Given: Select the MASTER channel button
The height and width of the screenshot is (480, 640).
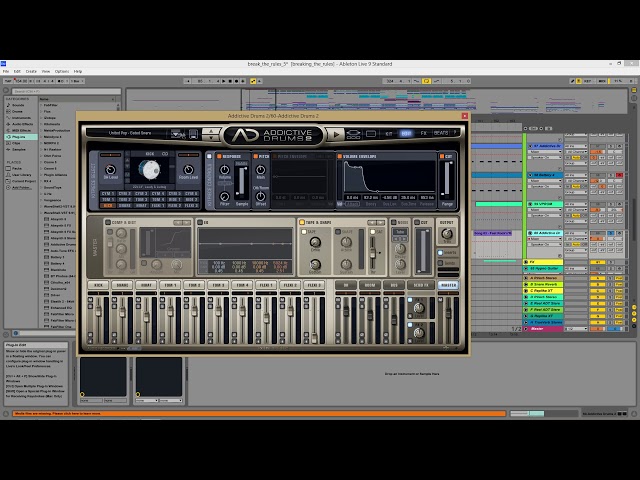Looking at the screenshot, I should pyautogui.click(x=448, y=285).
